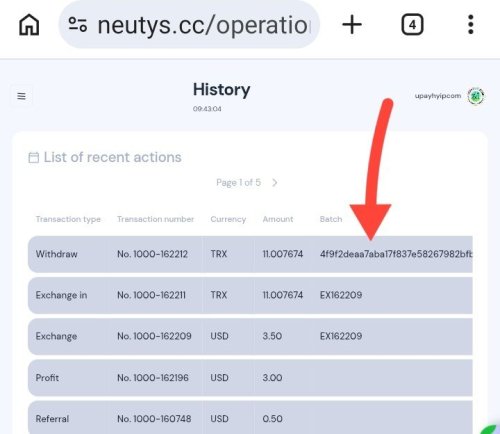Open the hamburger side menu

tap(21, 96)
